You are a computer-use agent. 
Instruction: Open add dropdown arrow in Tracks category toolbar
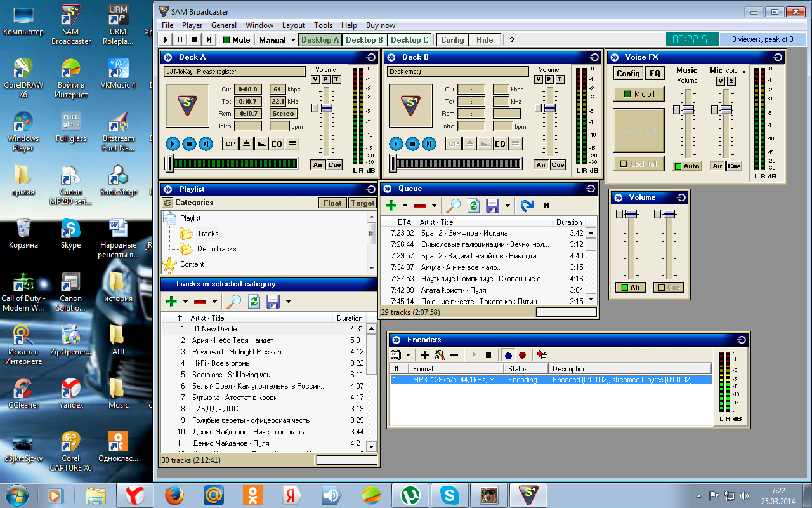click(x=185, y=301)
